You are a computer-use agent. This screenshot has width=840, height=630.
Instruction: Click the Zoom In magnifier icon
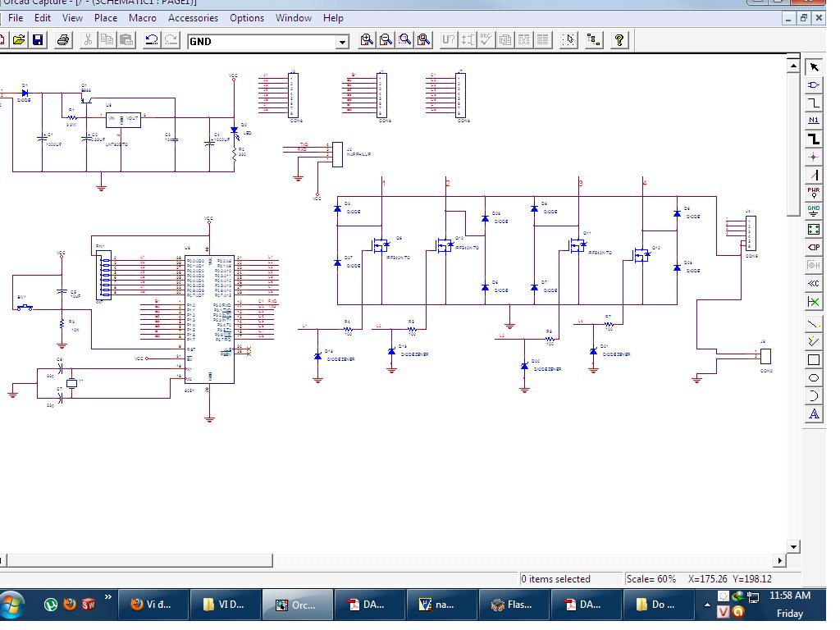click(367, 40)
